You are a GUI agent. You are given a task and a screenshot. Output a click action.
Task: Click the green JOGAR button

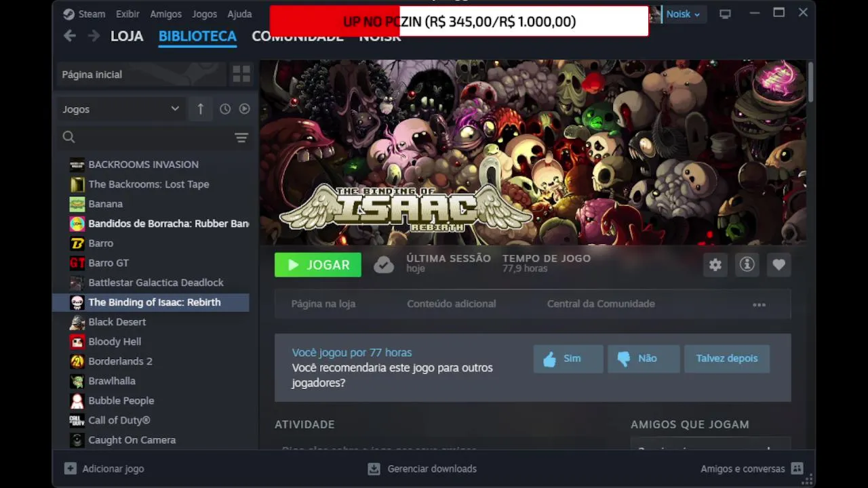pos(318,265)
